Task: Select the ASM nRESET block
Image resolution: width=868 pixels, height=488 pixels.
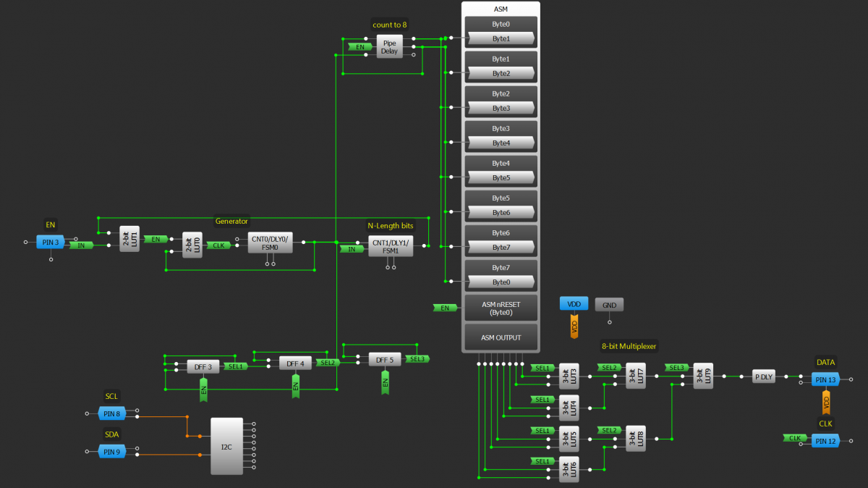Action: (501, 308)
